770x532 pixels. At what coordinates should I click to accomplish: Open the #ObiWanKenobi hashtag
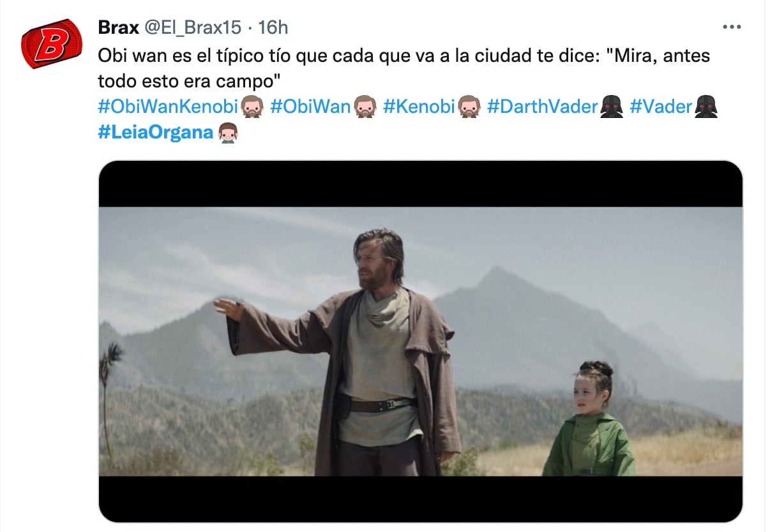tap(169, 107)
